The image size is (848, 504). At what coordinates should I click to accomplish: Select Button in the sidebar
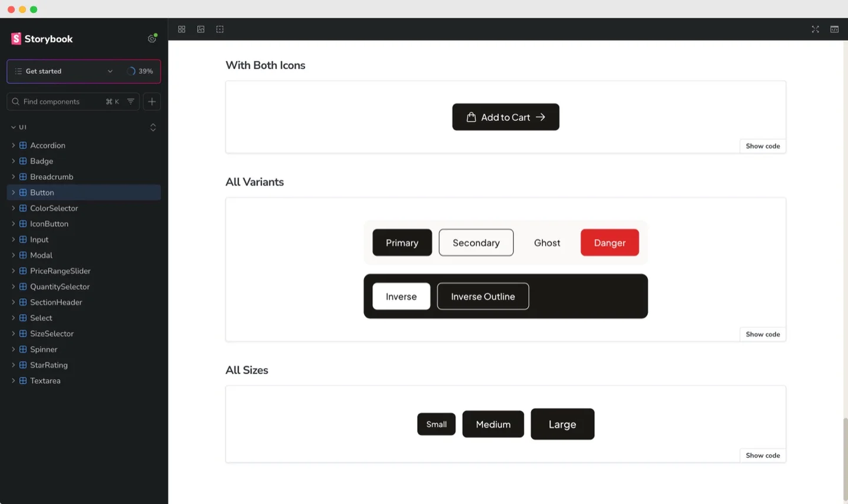[x=42, y=193]
